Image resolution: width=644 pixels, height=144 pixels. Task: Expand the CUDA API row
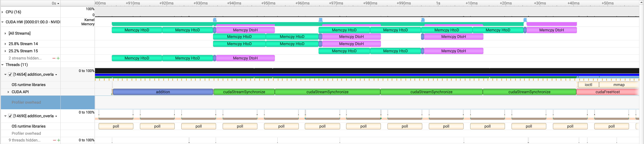(x=8, y=92)
